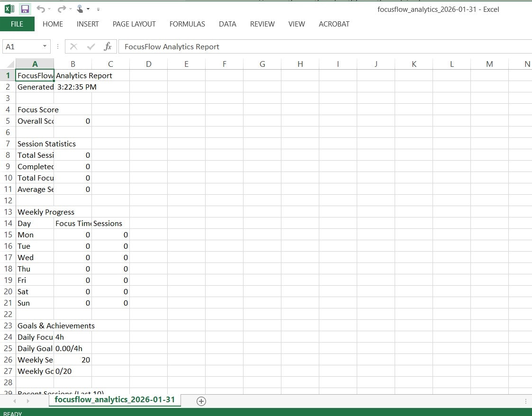532x416 pixels.
Task: Open the Undo history dropdown arrow
Action: 50,9
